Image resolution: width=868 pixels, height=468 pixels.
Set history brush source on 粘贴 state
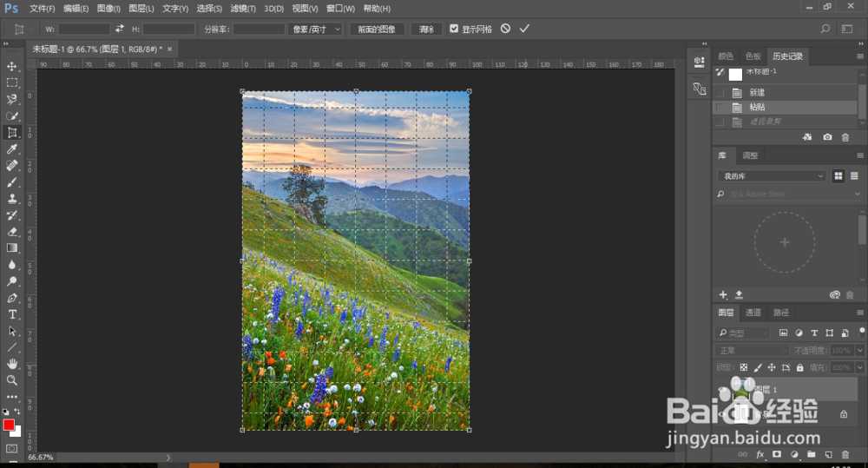pos(720,107)
